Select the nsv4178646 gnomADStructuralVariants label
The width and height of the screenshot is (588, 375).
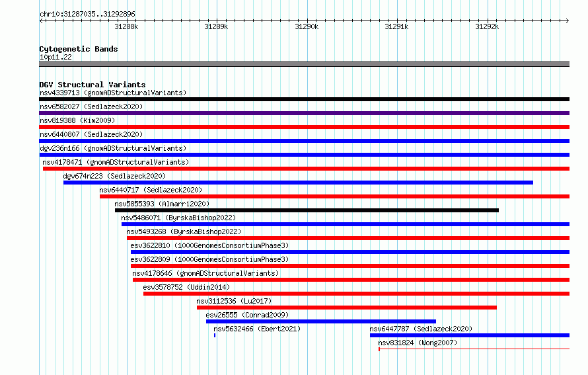(205, 273)
